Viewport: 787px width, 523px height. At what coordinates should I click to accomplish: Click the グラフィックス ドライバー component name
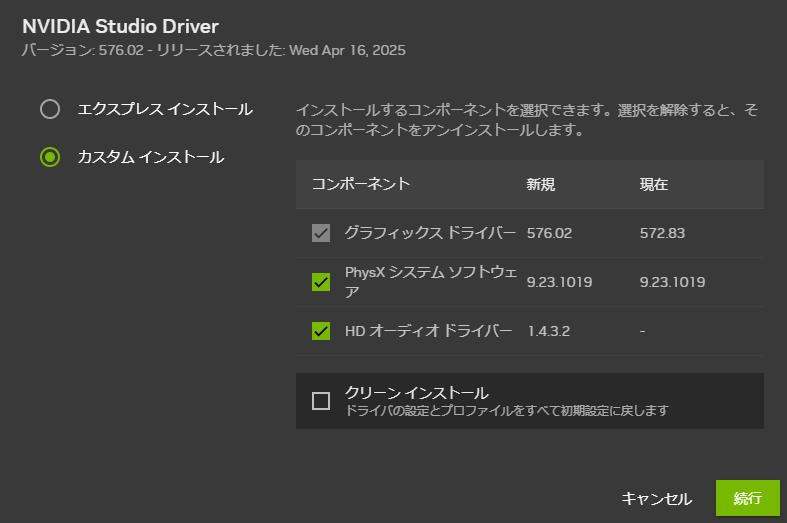[x=430, y=233]
